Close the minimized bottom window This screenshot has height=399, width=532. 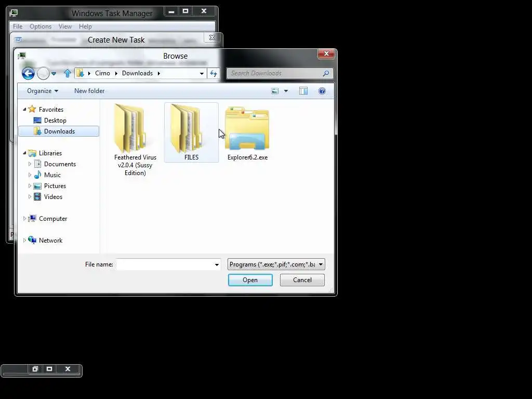[x=68, y=369]
